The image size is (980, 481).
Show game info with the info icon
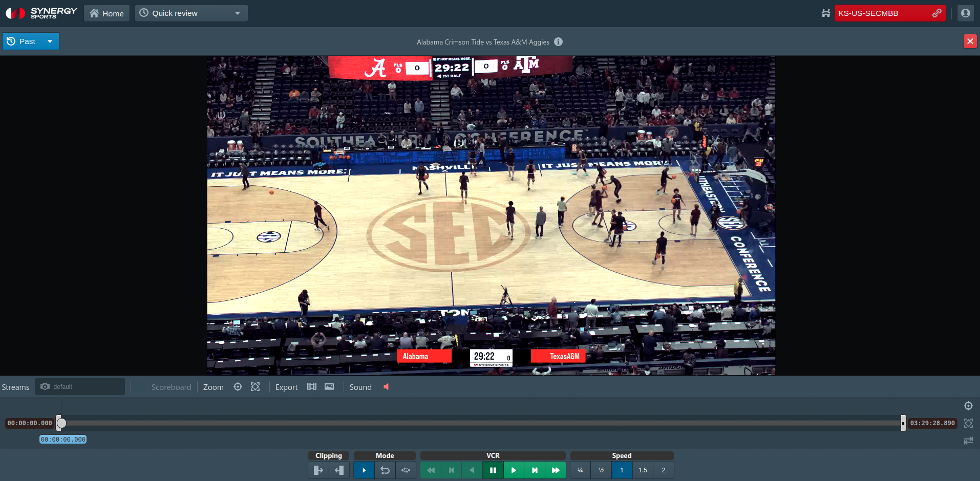pyautogui.click(x=558, y=42)
